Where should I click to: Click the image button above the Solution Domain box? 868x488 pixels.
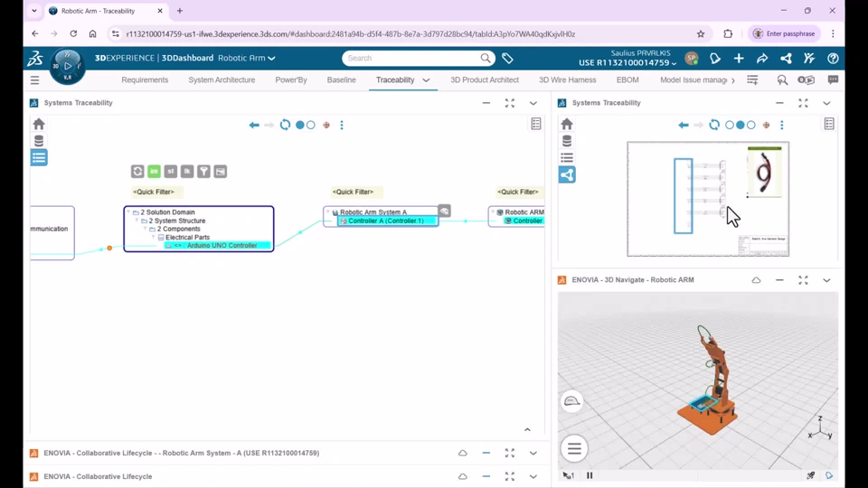click(x=221, y=172)
